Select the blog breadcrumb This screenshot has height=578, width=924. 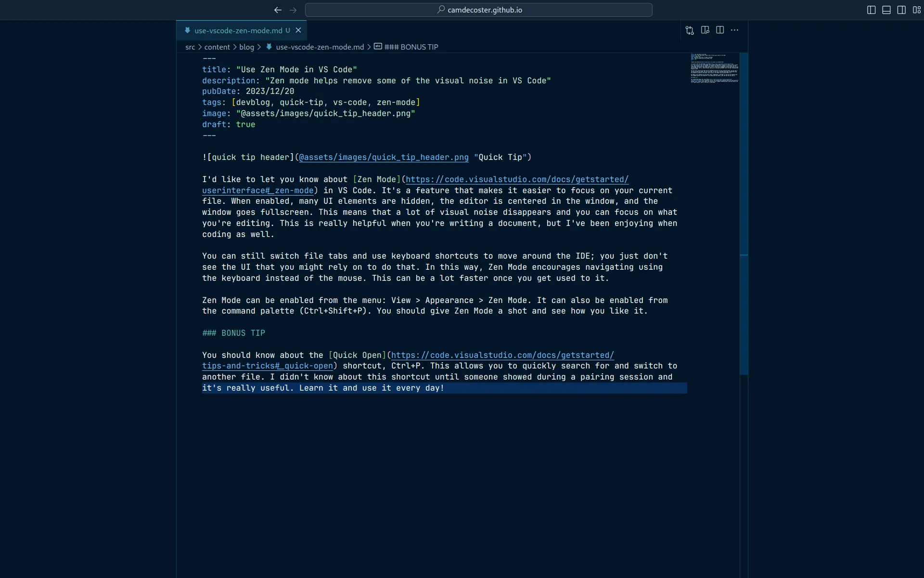point(246,47)
